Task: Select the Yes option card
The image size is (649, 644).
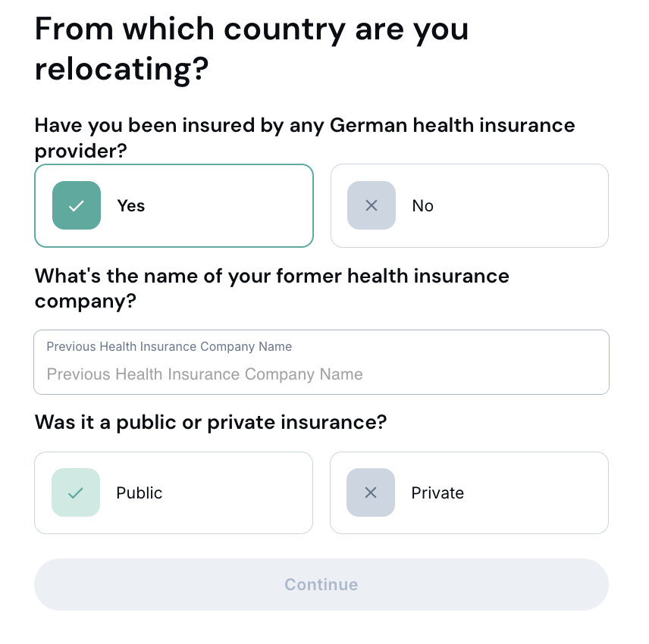Action: click(174, 205)
